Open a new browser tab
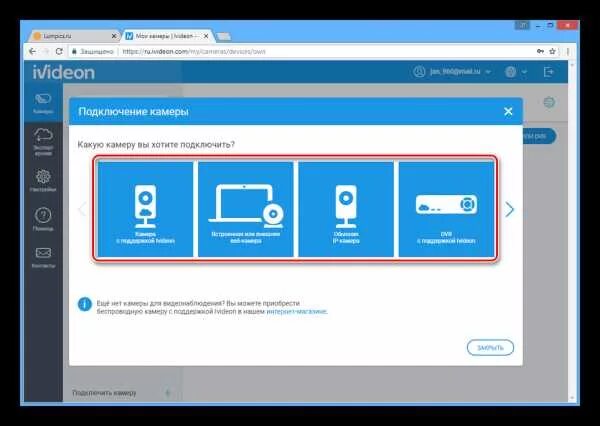600x426 pixels. click(x=223, y=36)
